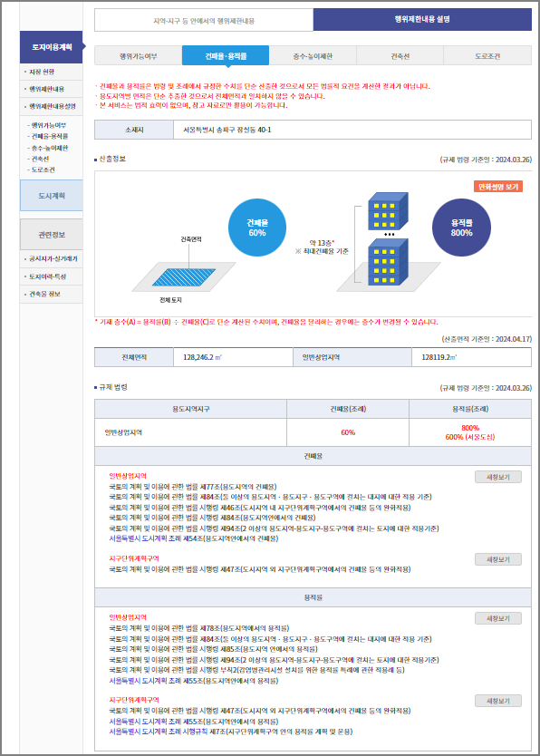Viewport: 540px width, 756px height.
Task: Open the 건축선 sub-tab
Action: (x=400, y=56)
